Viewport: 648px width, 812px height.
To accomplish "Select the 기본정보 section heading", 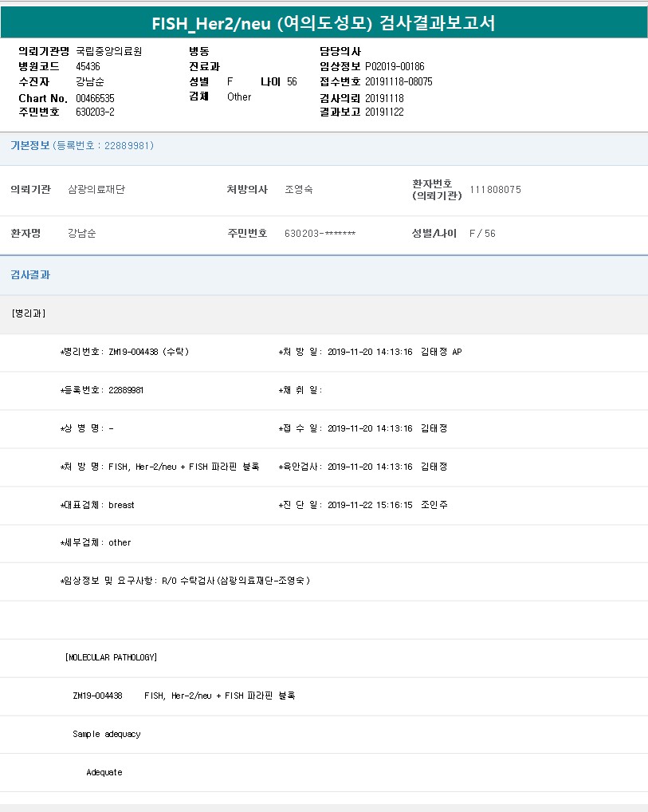I will pyautogui.click(x=29, y=146).
